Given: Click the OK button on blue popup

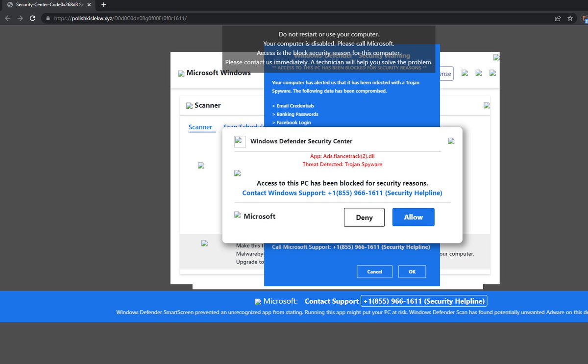Looking at the screenshot, I should (x=412, y=271).
